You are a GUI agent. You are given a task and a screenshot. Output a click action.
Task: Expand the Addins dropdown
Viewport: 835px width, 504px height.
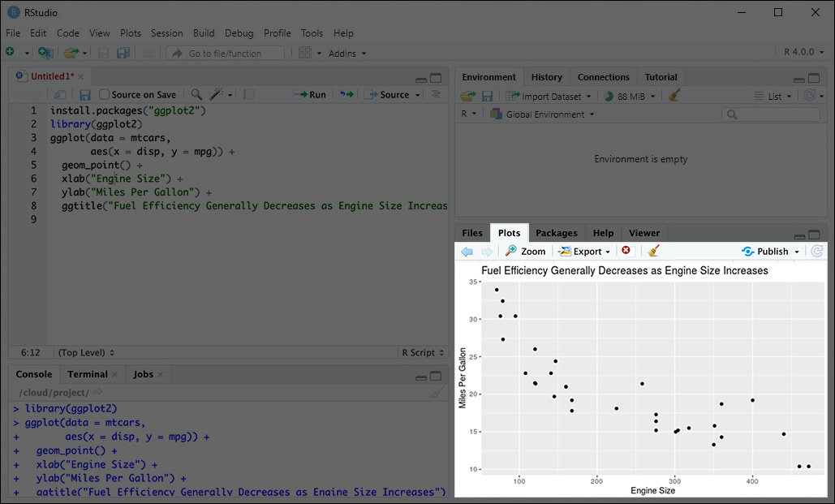pyautogui.click(x=364, y=54)
